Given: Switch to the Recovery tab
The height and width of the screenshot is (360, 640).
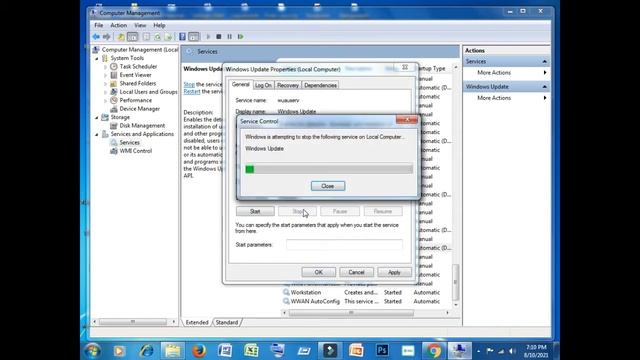Looking at the screenshot, I should coord(288,85).
